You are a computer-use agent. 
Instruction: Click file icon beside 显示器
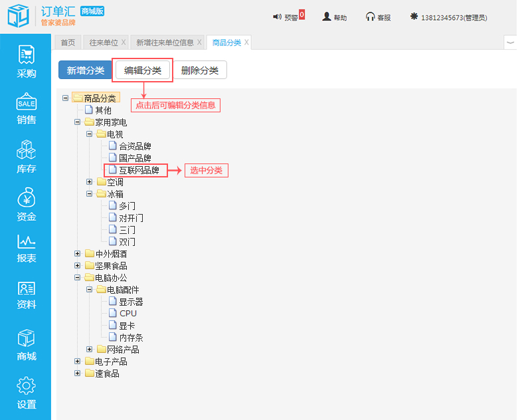pyautogui.click(x=113, y=301)
